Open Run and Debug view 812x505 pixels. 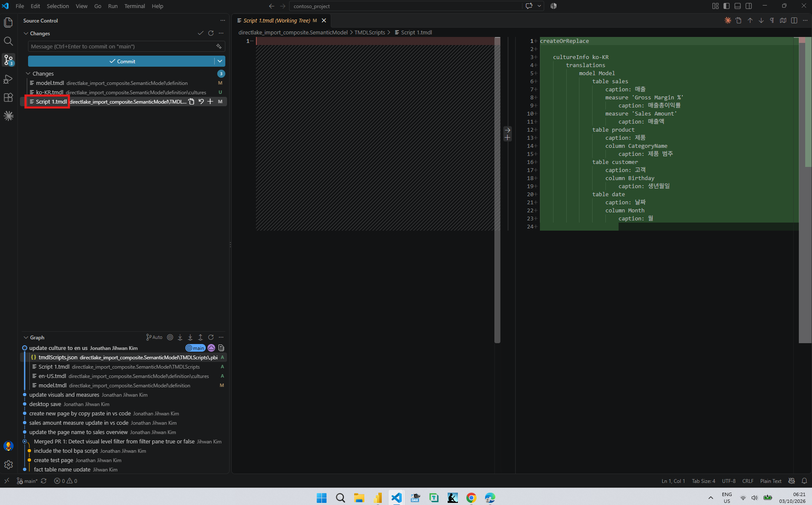9,79
